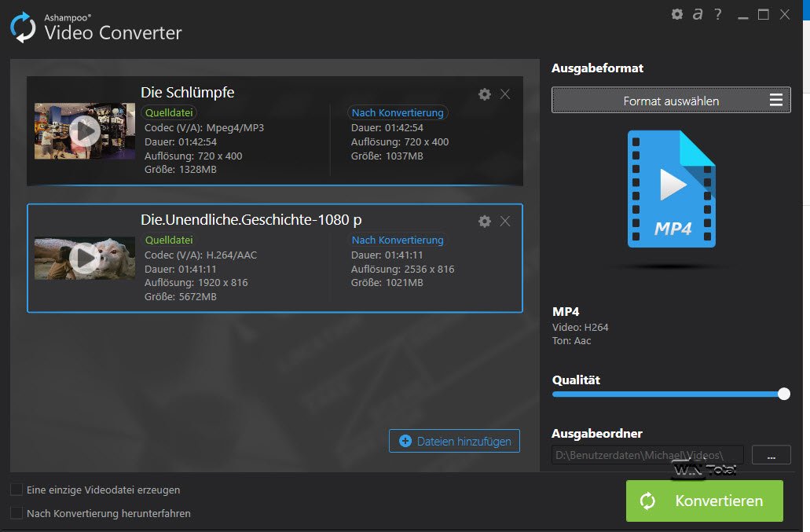This screenshot has height=532, width=810.
Task: Click hamburger menu icon on format selector
Action: [775, 100]
